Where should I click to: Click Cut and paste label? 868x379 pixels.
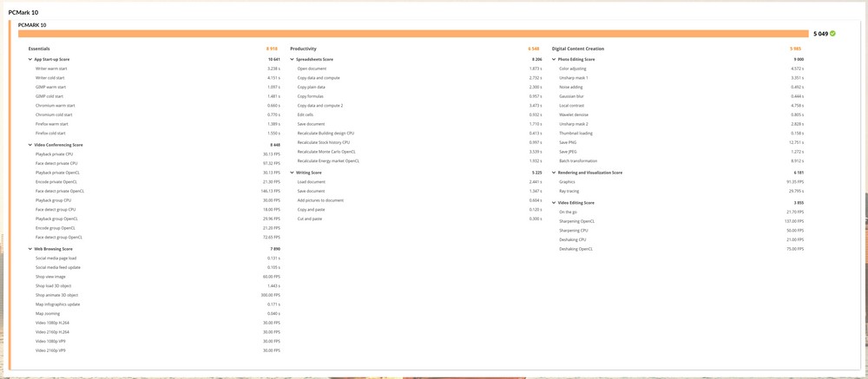(309, 219)
